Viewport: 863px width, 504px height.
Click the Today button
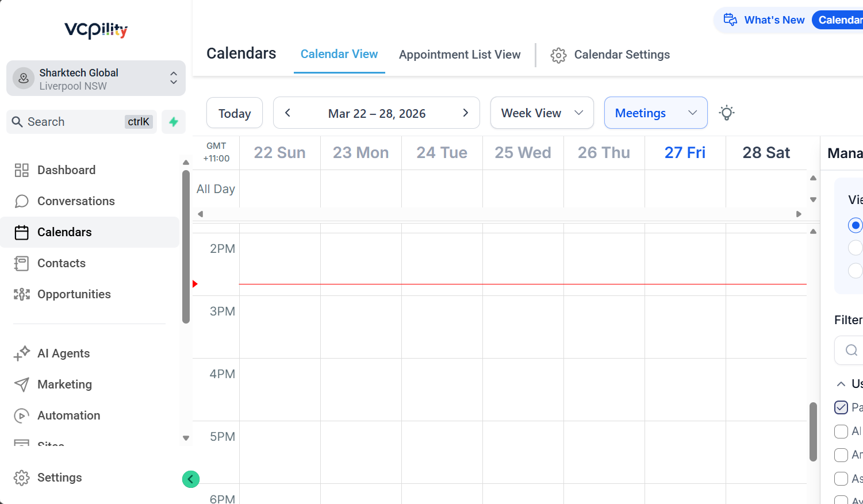234,113
